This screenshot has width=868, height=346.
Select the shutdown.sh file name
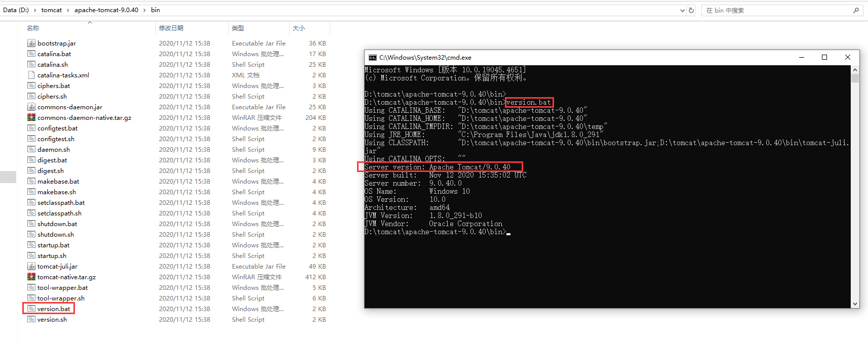tap(56, 235)
